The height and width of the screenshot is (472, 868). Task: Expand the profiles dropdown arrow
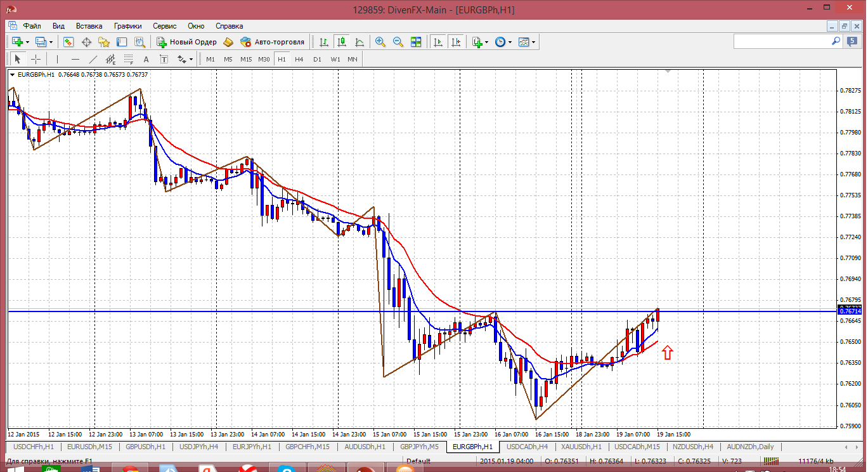(51, 42)
